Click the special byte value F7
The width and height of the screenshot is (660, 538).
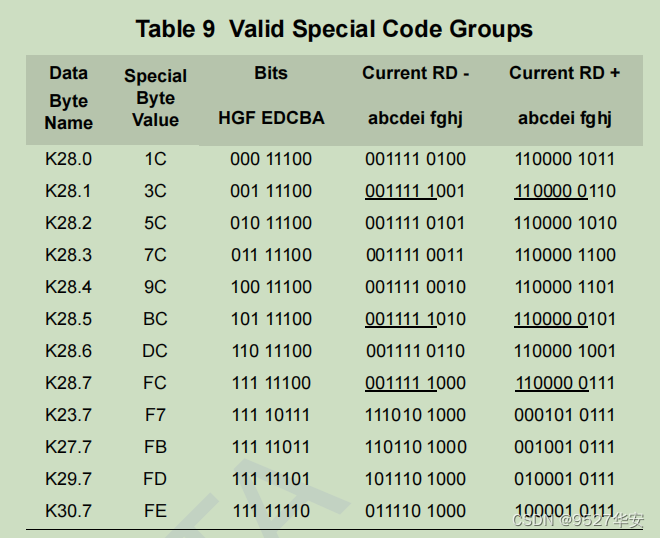(155, 415)
